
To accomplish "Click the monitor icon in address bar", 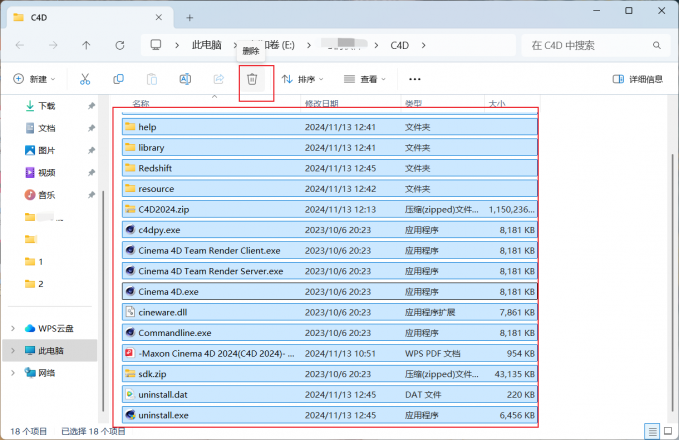I will 156,45.
